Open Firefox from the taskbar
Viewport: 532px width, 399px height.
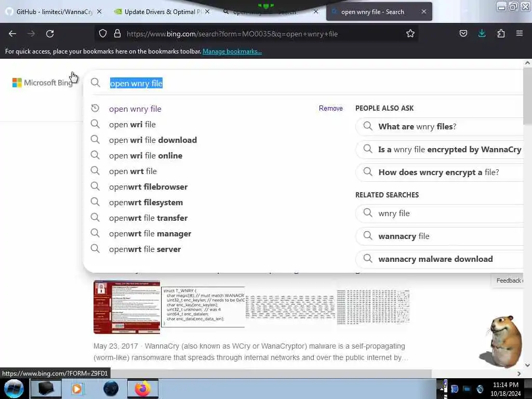[x=143, y=389]
